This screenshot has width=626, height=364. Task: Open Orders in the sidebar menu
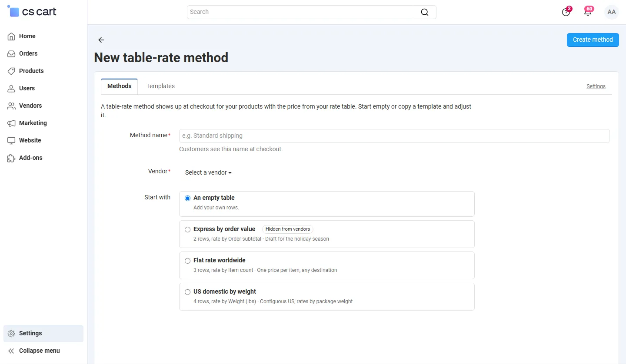[28, 53]
